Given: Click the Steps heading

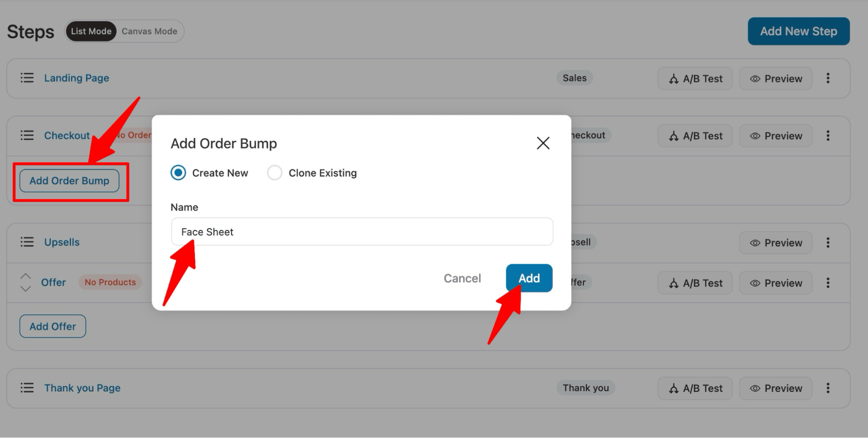Looking at the screenshot, I should (x=30, y=32).
